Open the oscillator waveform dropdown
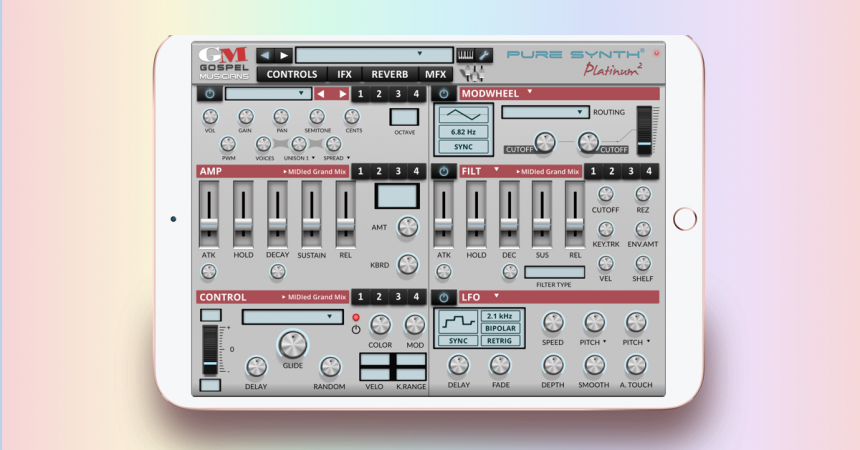Screen dimensions: 860x450 pos(268,94)
